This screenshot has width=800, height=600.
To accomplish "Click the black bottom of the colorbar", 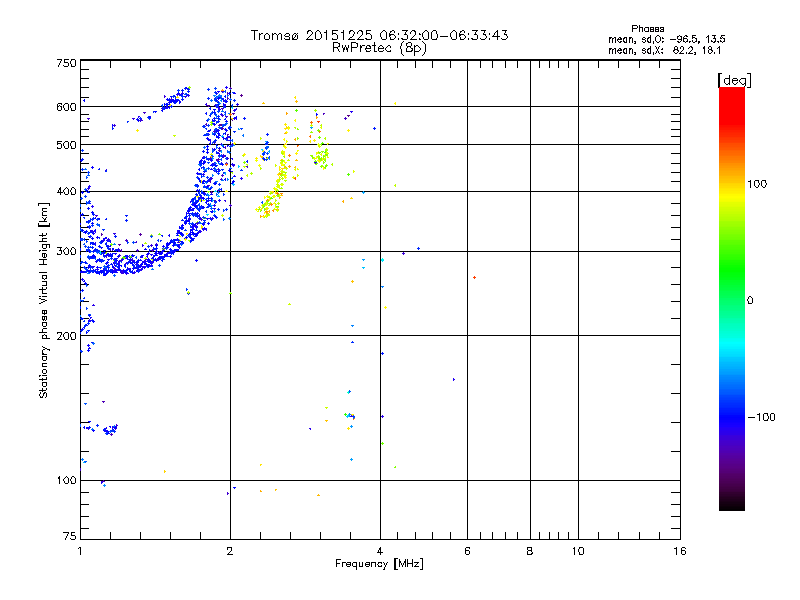I will [732, 503].
